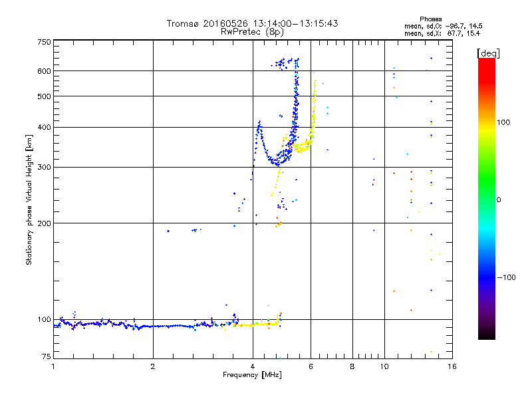Viewport: 532px width, 399px height.
Task: Click the x-axis tick label '16'
Action: click(452, 366)
